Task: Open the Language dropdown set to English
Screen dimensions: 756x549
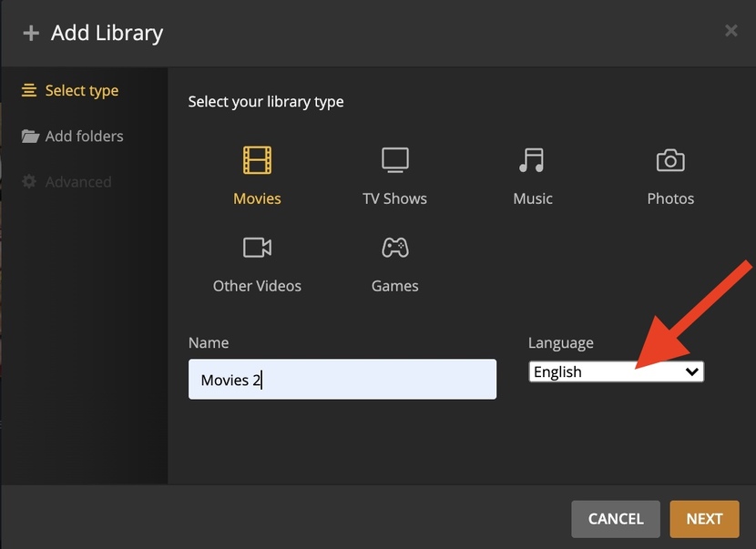Action: point(616,371)
